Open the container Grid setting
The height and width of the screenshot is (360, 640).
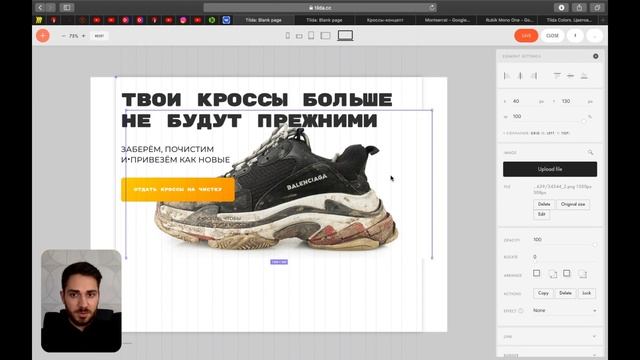[x=535, y=133]
